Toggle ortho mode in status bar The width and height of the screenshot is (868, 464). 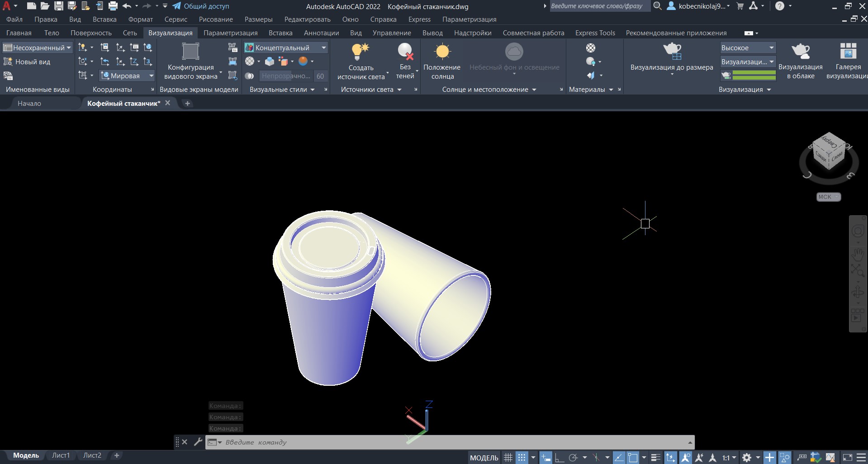coord(560,458)
